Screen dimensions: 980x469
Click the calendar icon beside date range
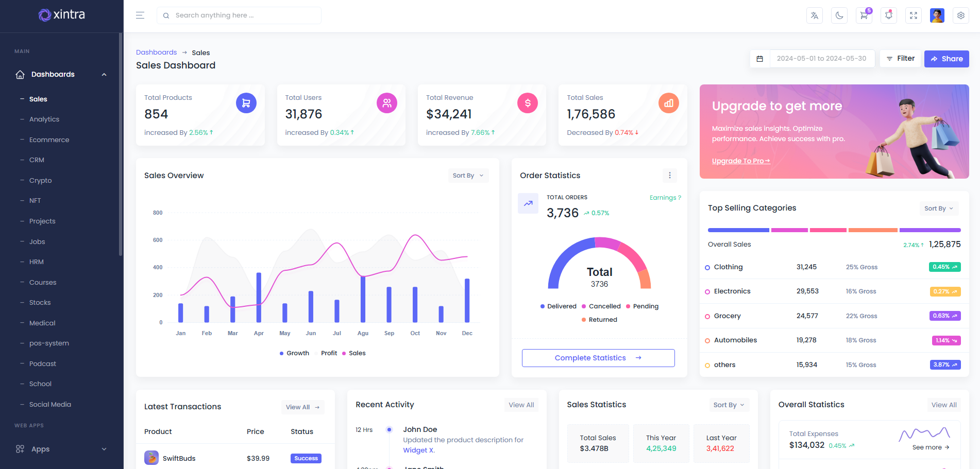pyautogui.click(x=759, y=59)
